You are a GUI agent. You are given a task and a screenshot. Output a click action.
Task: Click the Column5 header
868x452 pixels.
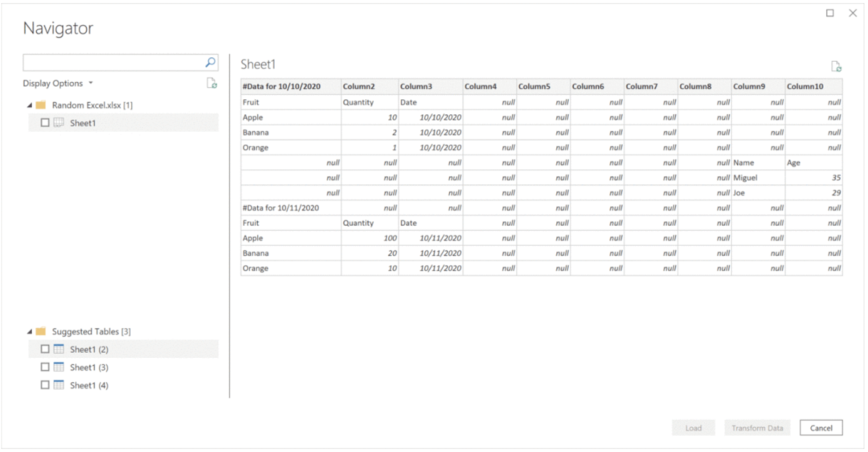pyautogui.click(x=543, y=87)
